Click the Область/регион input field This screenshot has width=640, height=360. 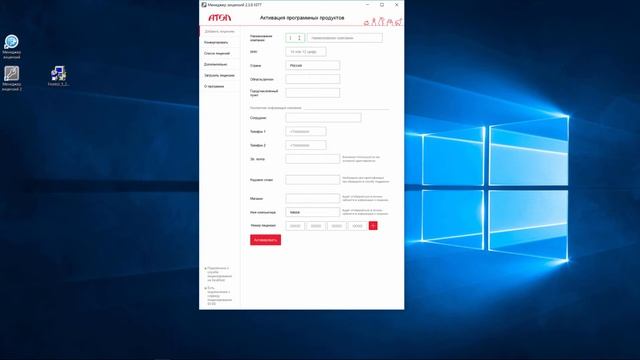pos(313,79)
